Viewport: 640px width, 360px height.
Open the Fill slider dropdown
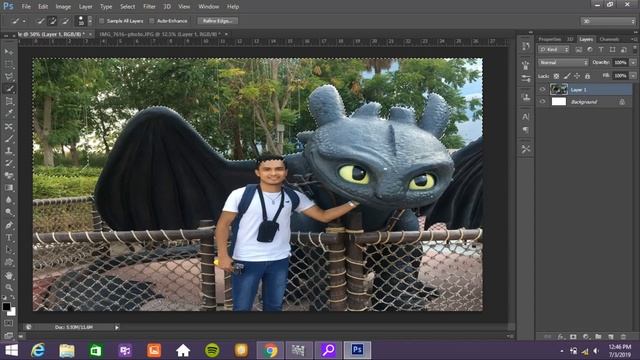coord(633,76)
